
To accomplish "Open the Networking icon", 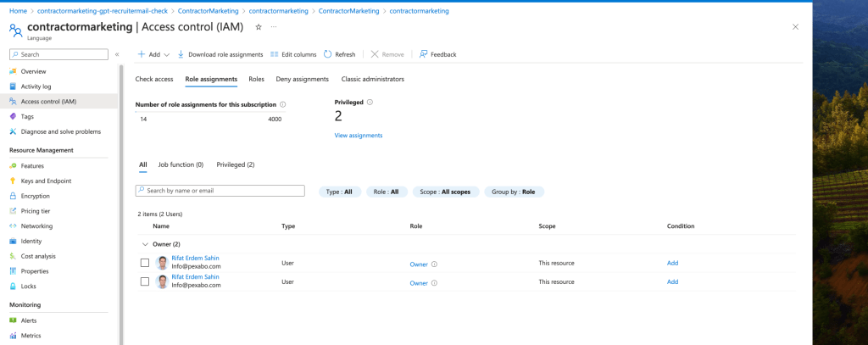I will pos(13,226).
